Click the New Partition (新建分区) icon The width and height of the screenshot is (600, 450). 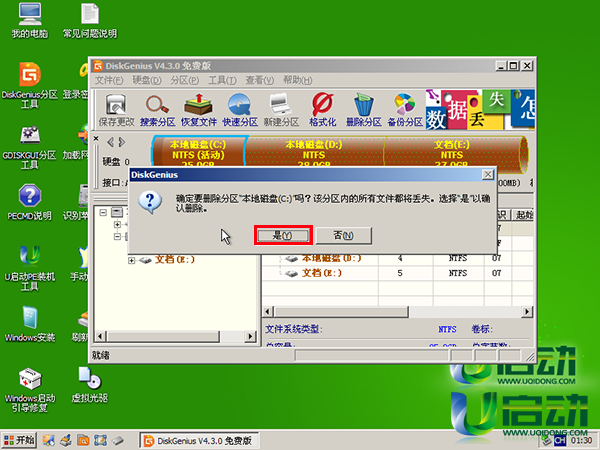(x=281, y=110)
